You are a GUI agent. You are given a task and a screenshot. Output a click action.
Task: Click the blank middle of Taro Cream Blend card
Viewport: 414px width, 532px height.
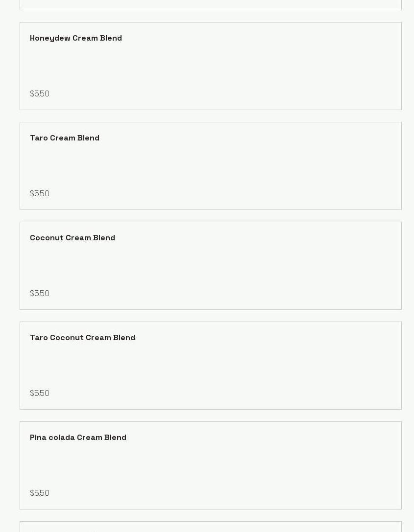(x=211, y=166)
